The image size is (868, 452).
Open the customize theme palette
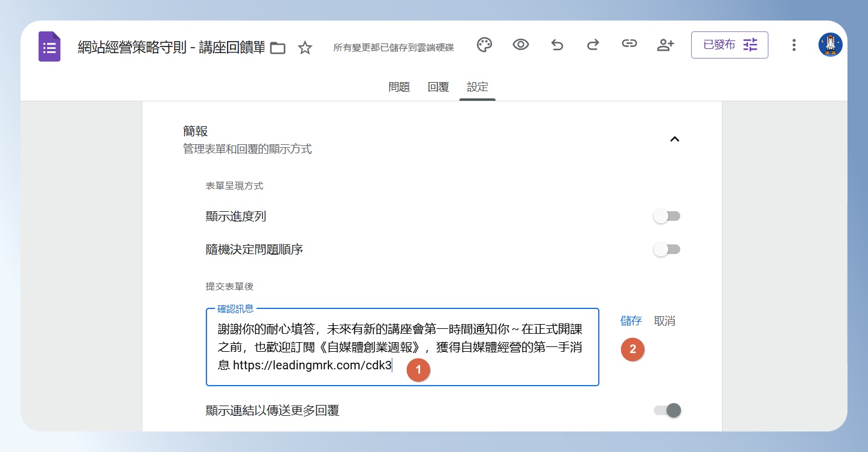pos(484,45)
